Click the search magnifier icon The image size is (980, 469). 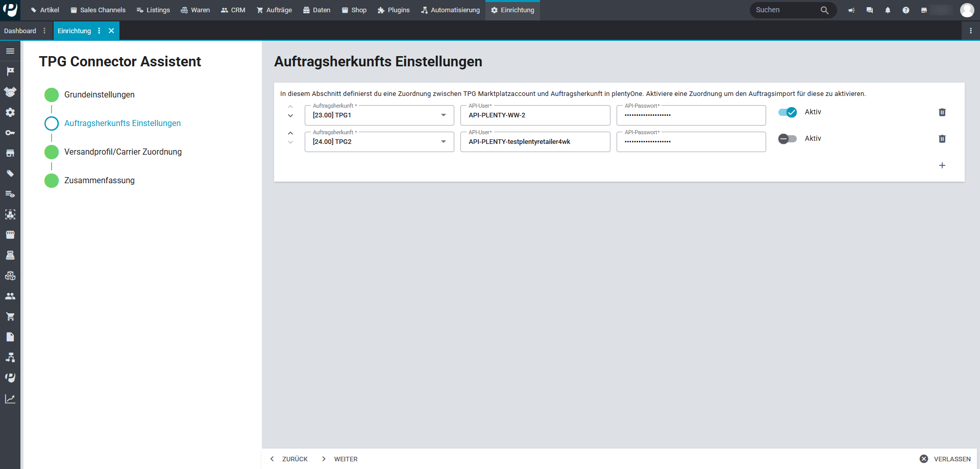(x=824, y=10)
